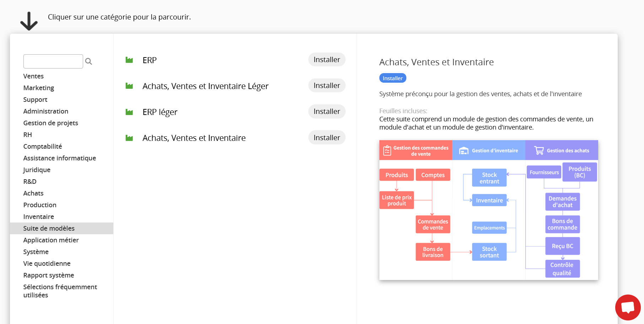Click the shopping cart icon in diagram
The height and width of the screenshot is (324, 644).
(539, 150)
